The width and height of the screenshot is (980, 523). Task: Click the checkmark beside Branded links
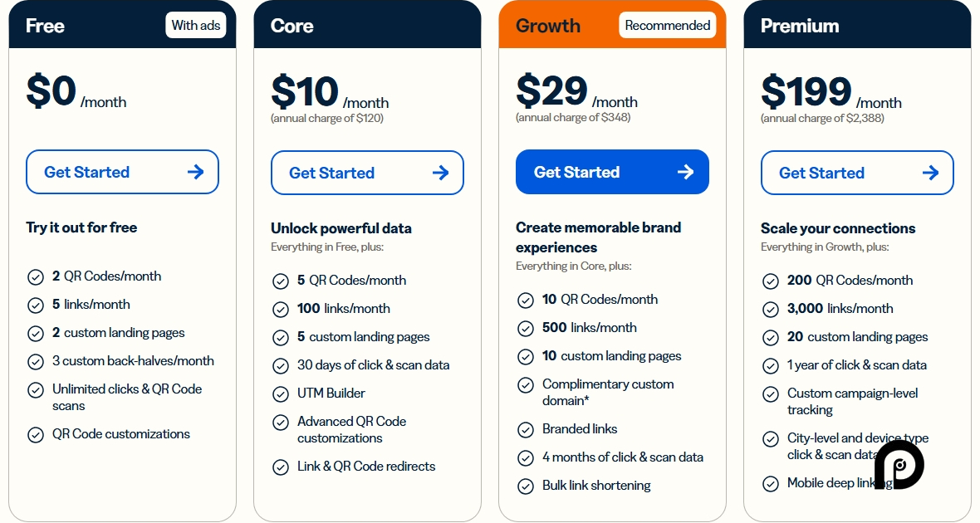point(526,429)
